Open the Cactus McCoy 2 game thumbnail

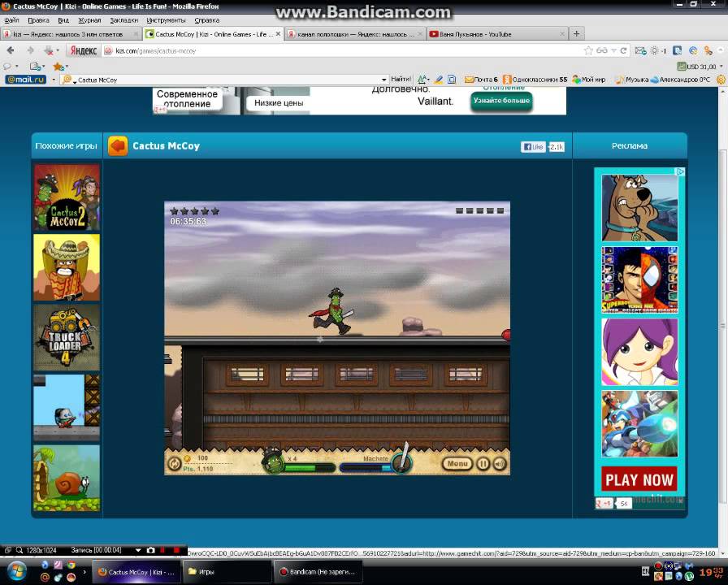pyautogui.click(x=67, y=197)
